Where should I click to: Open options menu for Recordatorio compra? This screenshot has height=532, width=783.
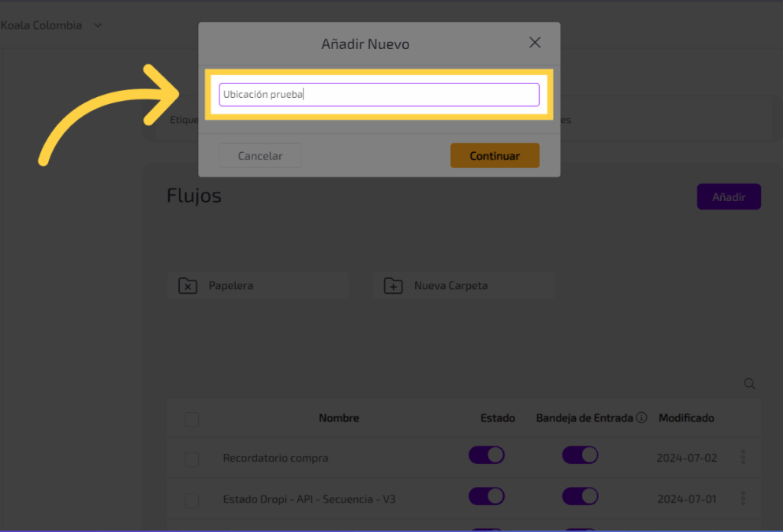point(743,458)
